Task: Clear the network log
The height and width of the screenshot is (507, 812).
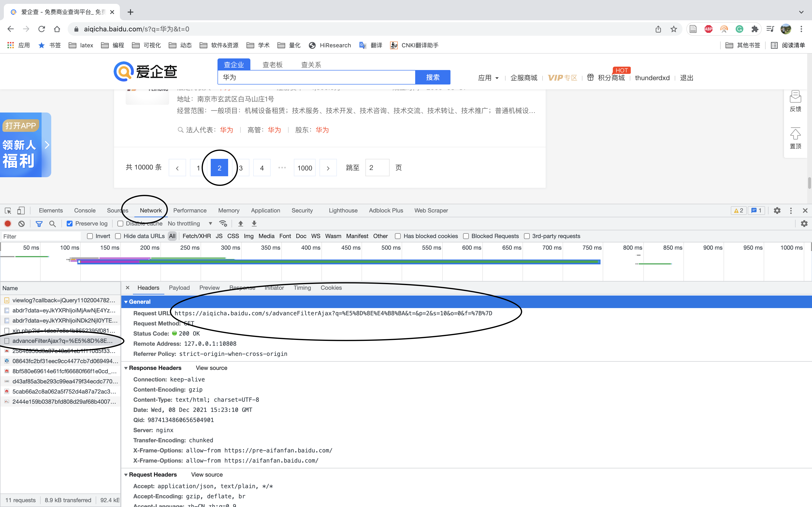Action: tap(21, 223)
